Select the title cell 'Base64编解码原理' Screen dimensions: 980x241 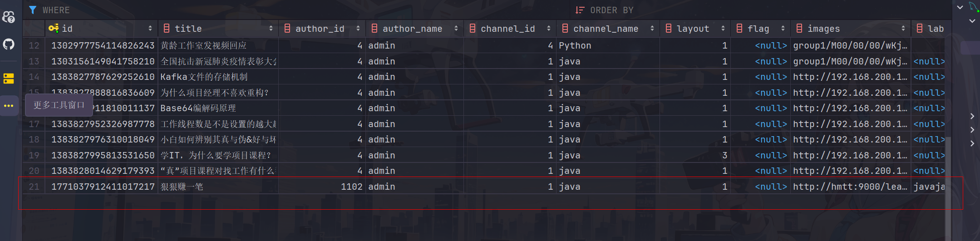click(218, 108)
